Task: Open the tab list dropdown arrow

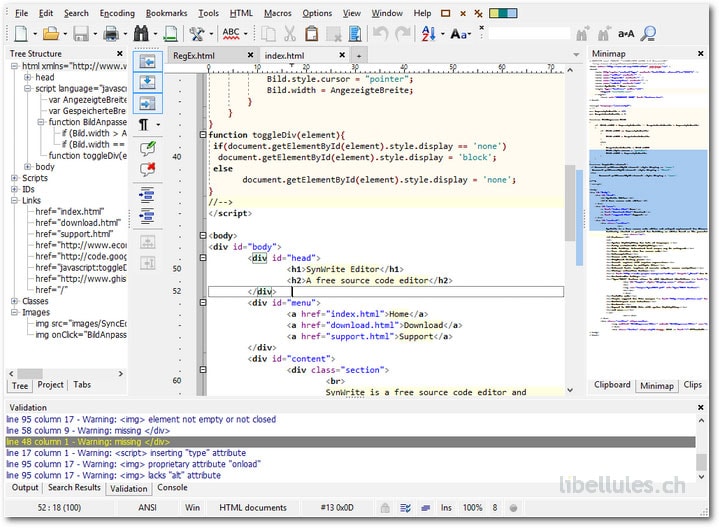Action: (576, 55)
